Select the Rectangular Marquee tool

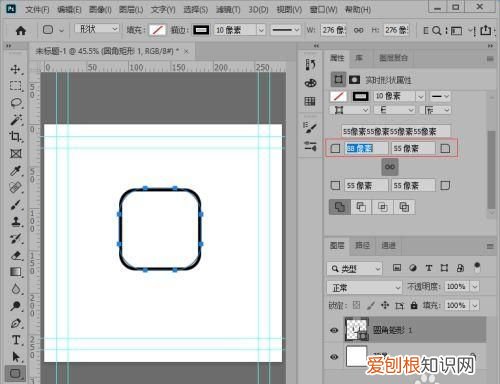pyautogui.click(x=15, y=86)
